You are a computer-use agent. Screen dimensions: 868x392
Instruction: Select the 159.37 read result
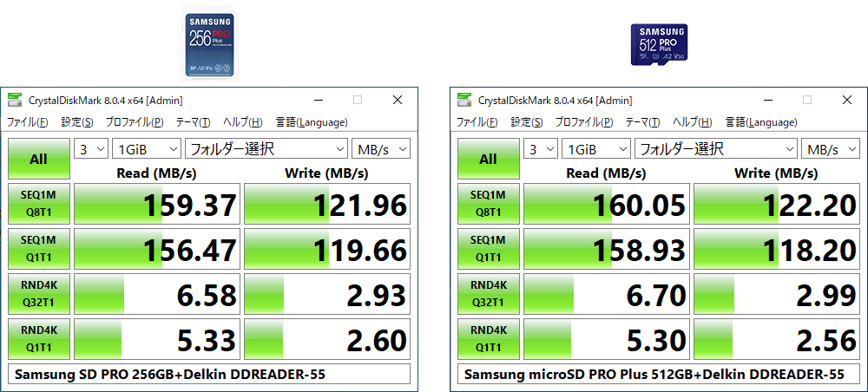(157, 204)
